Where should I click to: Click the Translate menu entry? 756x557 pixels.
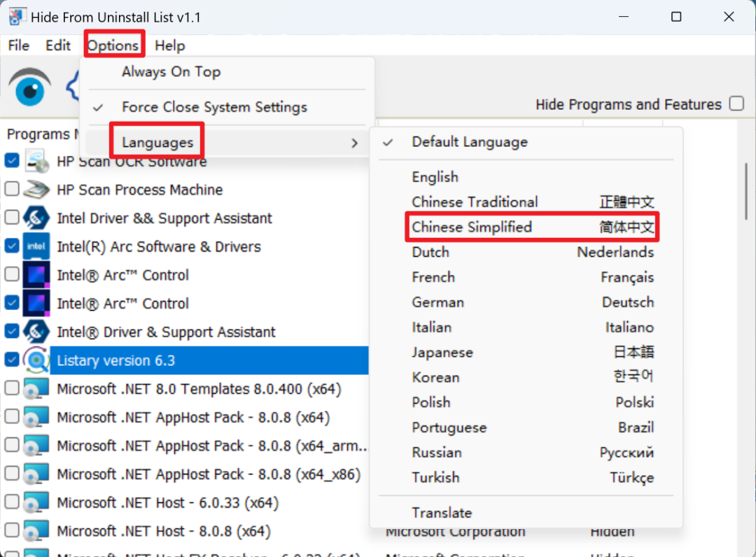pos(526,513)
